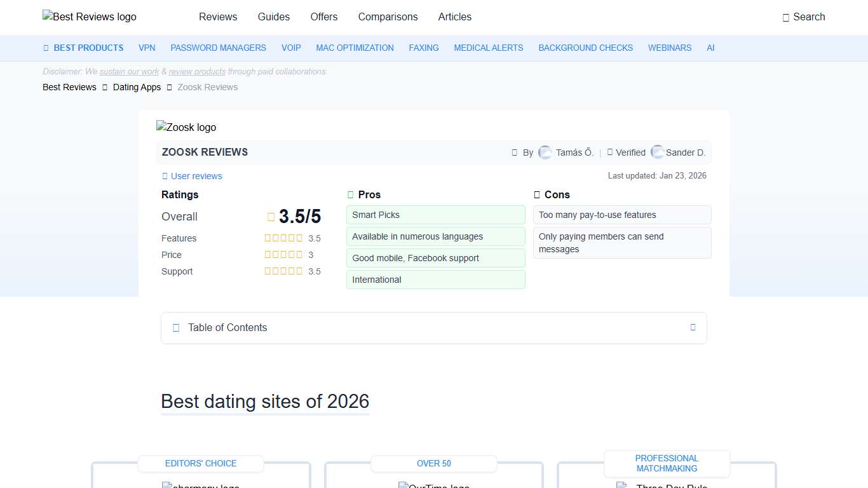Open the Comparisons menu item
Screen dimensions: 868x488
point(388,17)
